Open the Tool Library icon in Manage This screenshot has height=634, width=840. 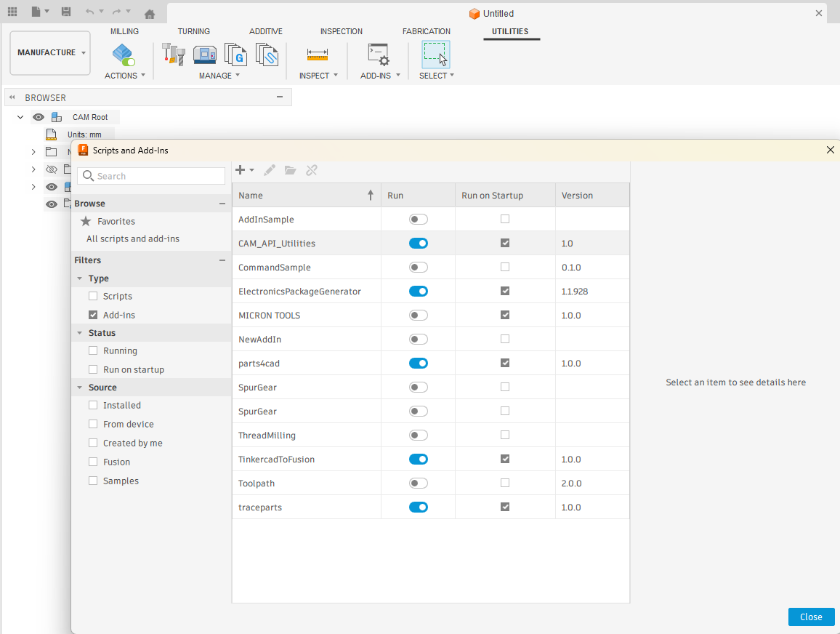coord(173,54)
